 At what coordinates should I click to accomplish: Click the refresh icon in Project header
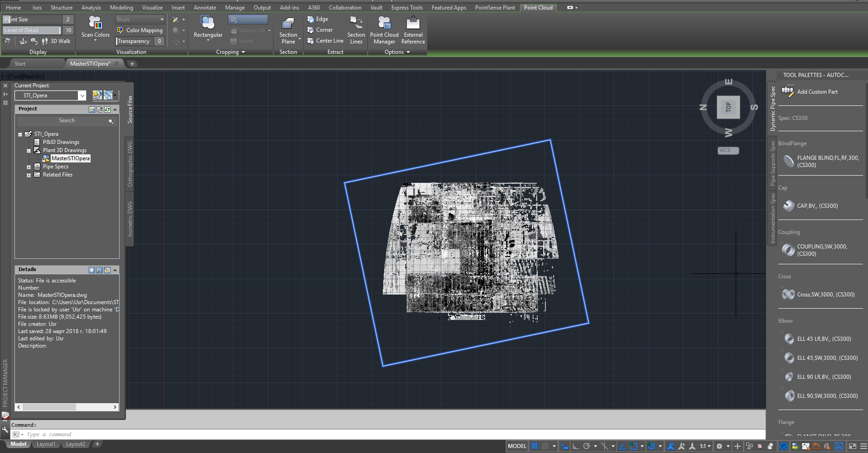coord(107,110)
